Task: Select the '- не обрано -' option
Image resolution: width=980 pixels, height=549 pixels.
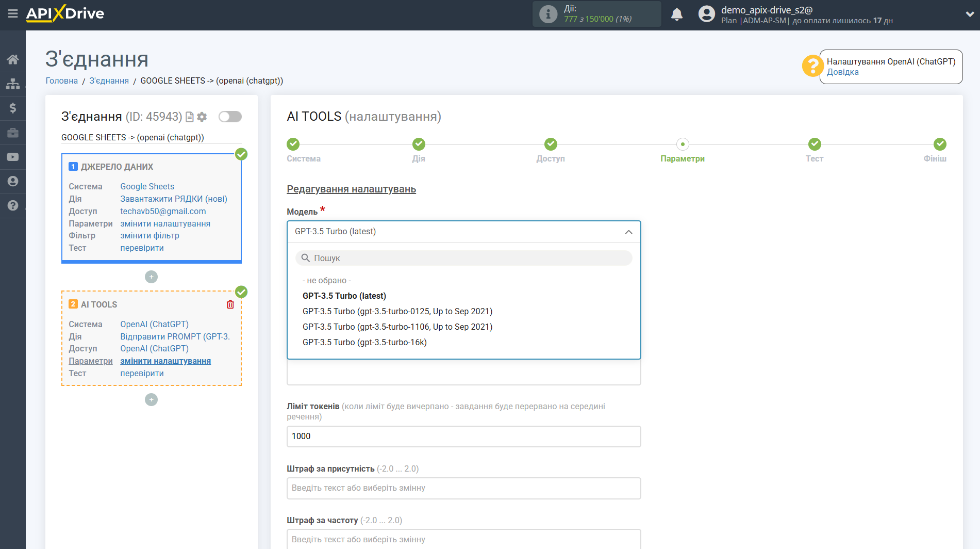Action: click(x=327, y=281)
